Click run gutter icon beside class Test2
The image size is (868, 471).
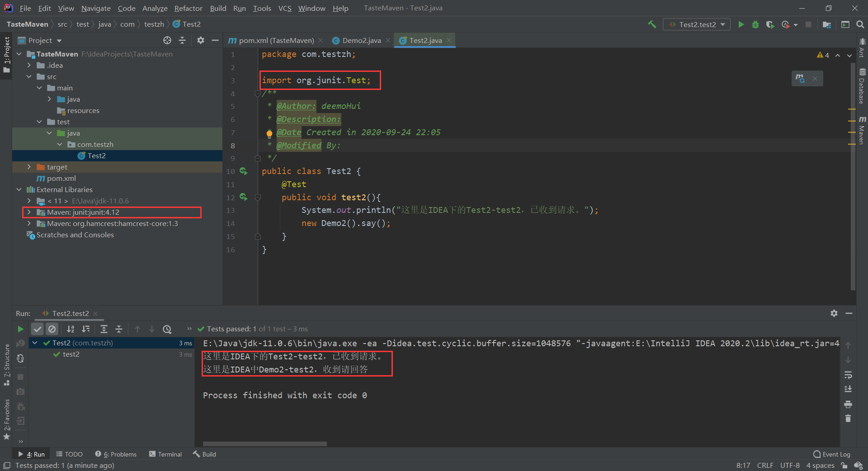(243, 171)
